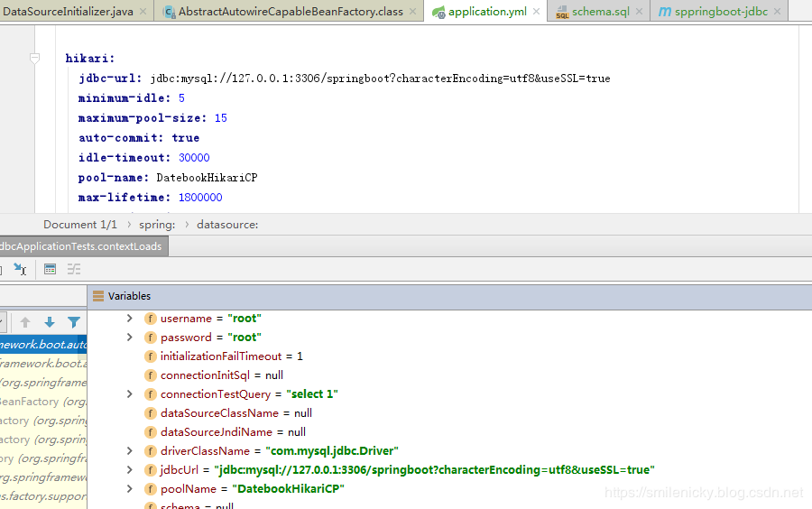Viewport: 812px width, 509px height.
Task: Click the schema.sql tab SQL icon
Action: pyautogui.click(x=562, y=12)
